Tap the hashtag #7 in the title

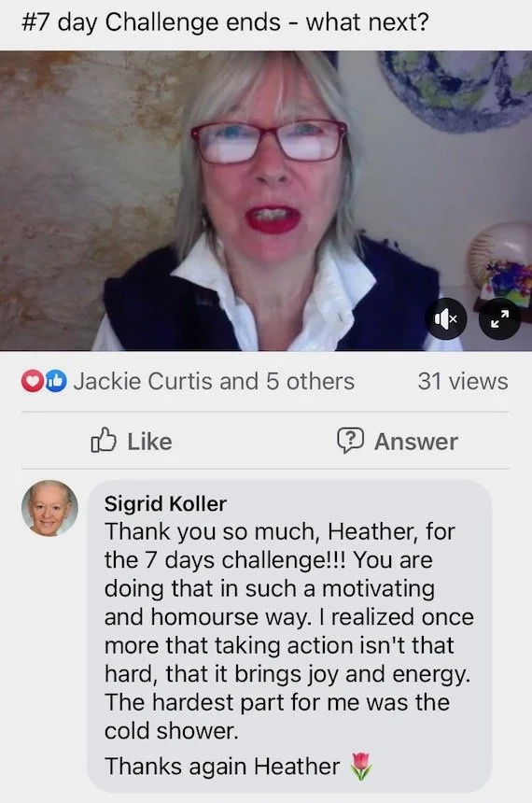pyautogui.click(x=36, y=22)
